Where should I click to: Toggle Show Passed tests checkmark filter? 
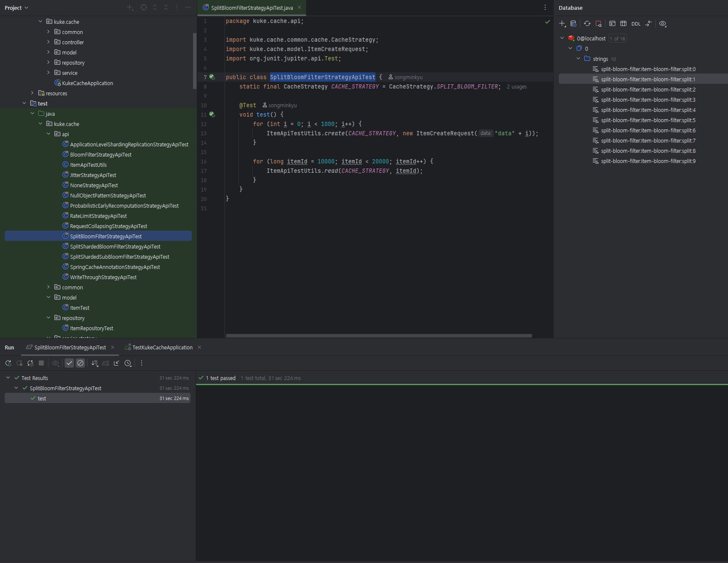[69, 363]
